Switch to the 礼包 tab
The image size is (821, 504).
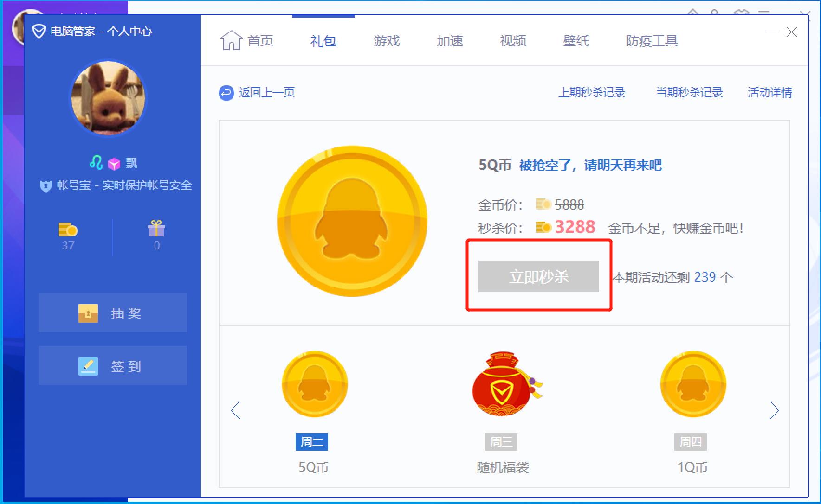(x=323, y=41)
